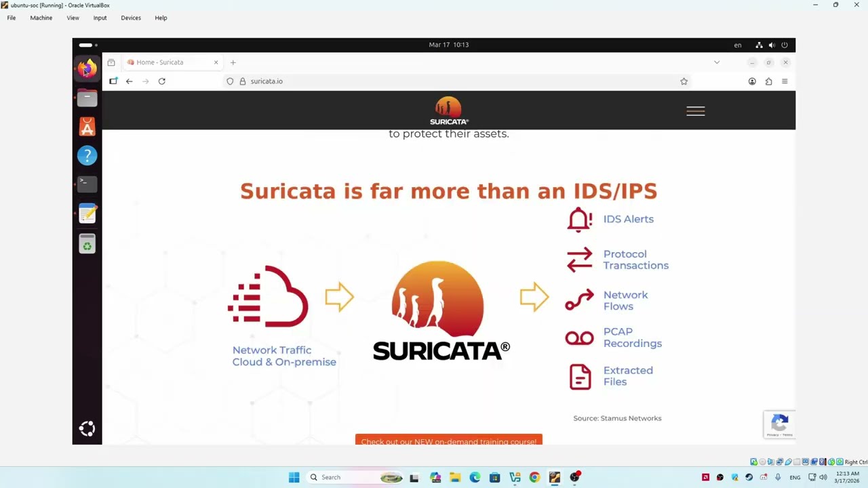The height and width of the screenshot is (488, 868).
Task: Click the Firefox forward arrow
Action: tap(145, 81)
